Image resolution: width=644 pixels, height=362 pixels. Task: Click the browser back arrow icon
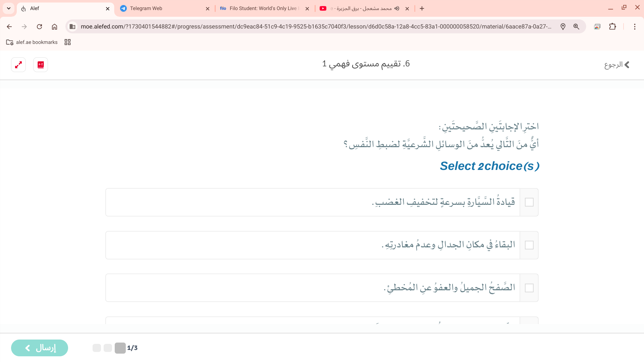click(9, 27)
